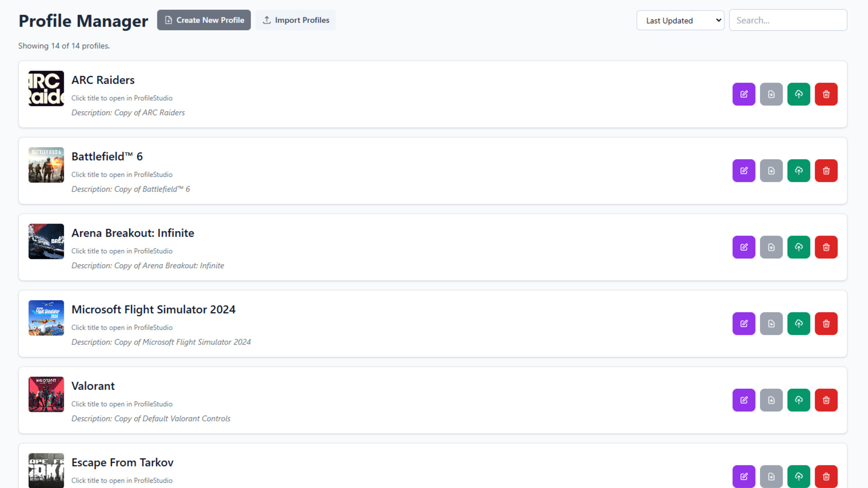Edit the Arena Breakout: Infinite profile
The image size is (868, 488).
(744, 247)
